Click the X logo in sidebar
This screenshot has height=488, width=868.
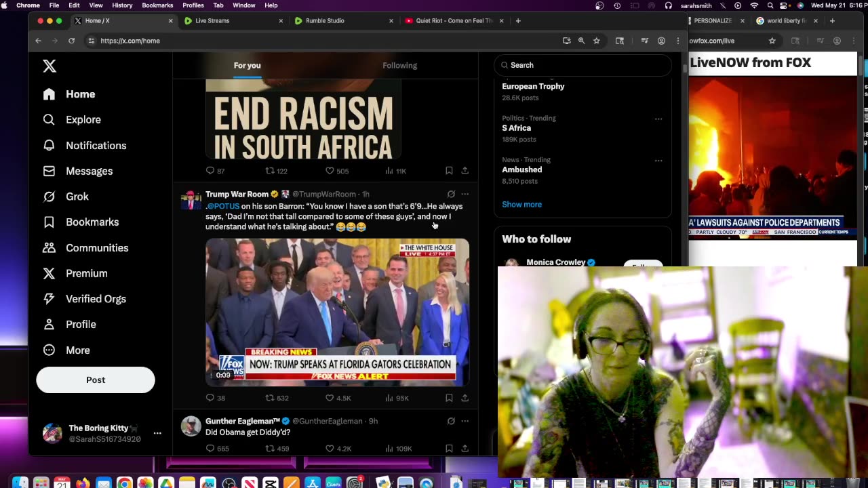click(x=50, y=66)
